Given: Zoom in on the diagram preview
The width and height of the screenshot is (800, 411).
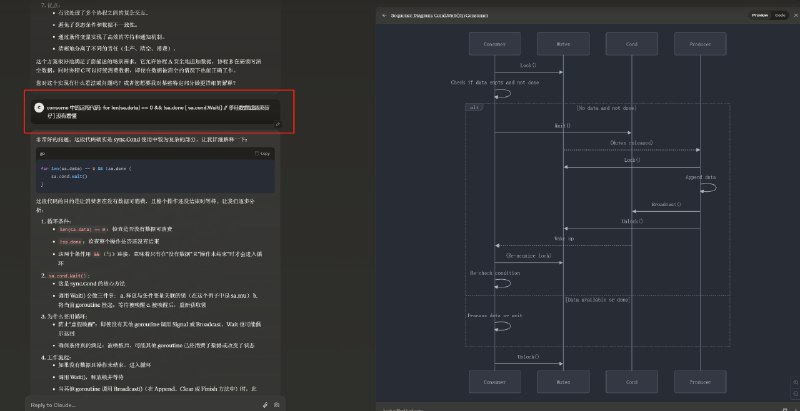Looking at the screenshot, I should pos(796,382).
